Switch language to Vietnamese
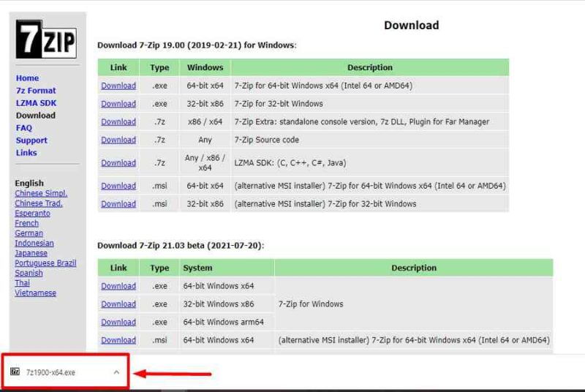585x392 pixels. click(35, 293)
